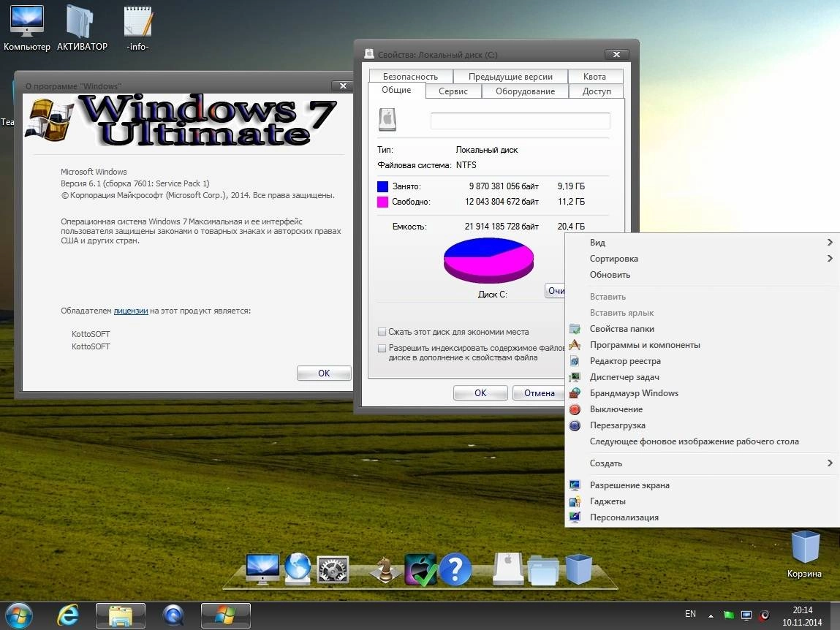Expand the Создать submenu arrow

(x=829, y=463)
